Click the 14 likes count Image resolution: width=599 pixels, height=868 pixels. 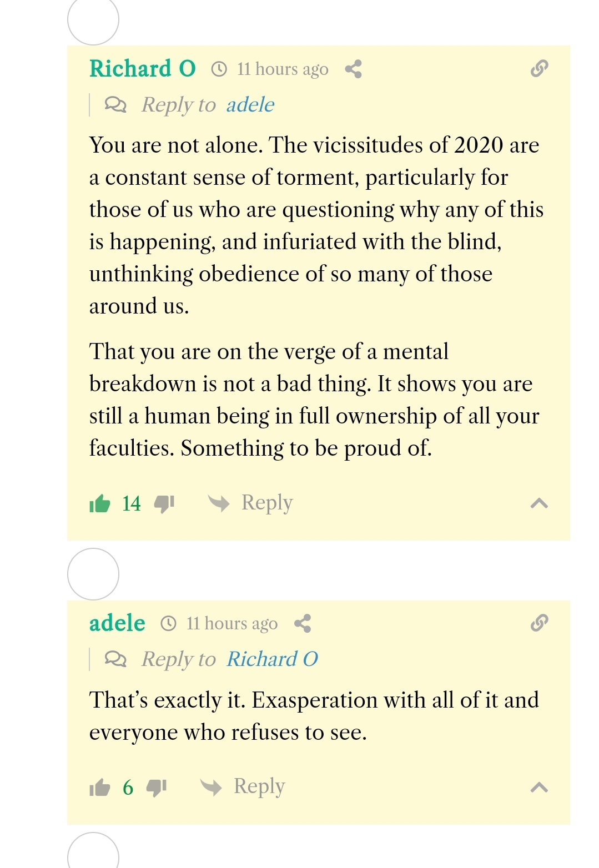[x=132, y=503]
